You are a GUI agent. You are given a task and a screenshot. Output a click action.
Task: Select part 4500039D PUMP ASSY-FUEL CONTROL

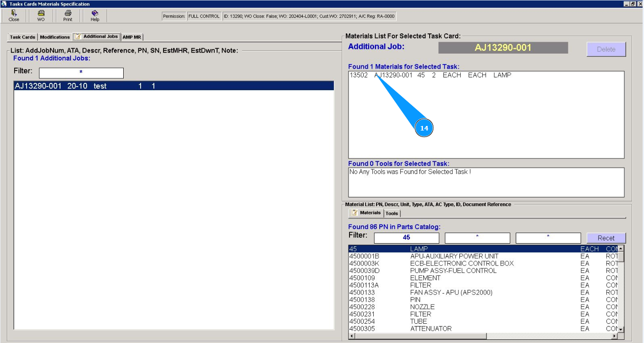click(483, 271)
